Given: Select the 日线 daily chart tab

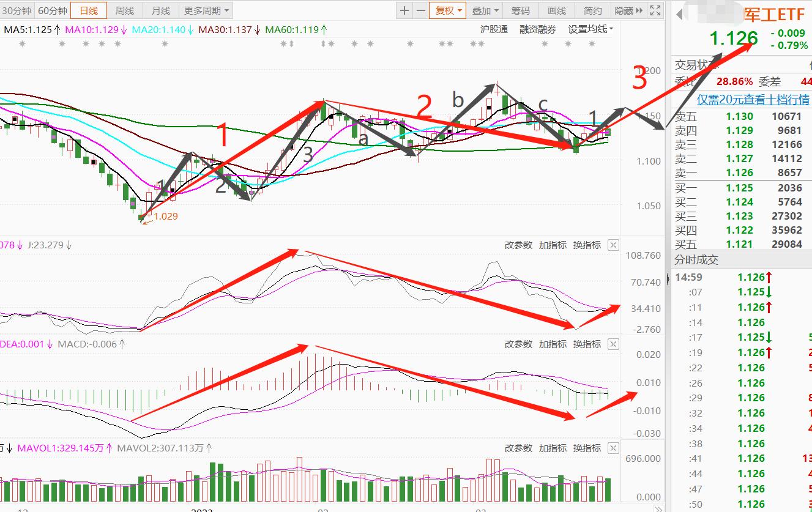Looking at the screenshot, I should pyautogui.click(x=89, y=10).
